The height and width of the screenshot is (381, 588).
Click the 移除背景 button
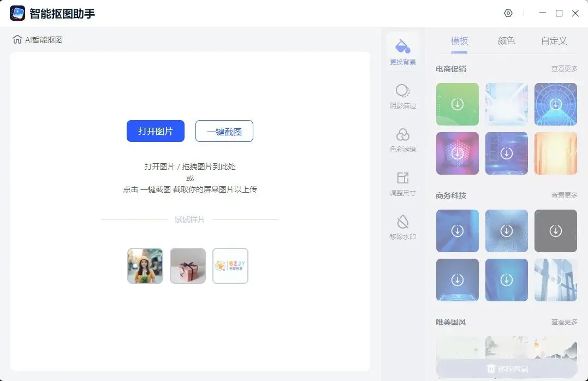pyautogui.click(x=507, y=369)
